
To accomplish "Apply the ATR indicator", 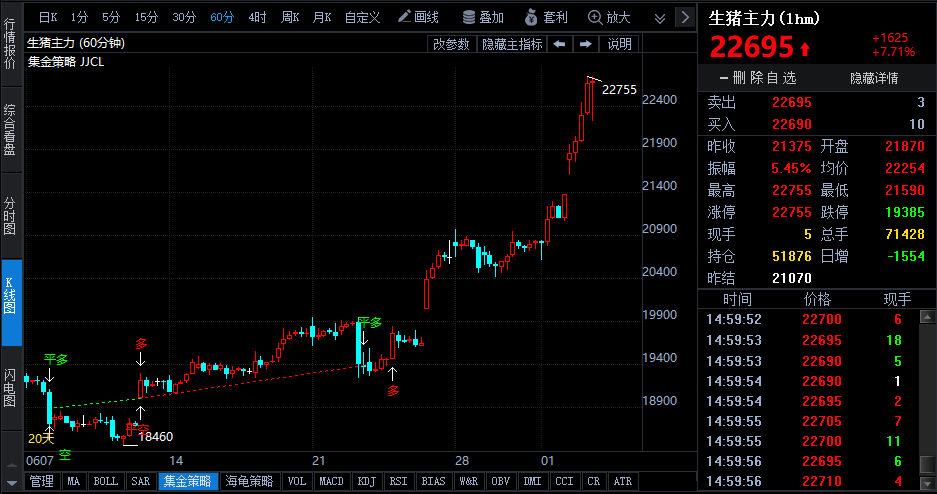I will 623,481.
